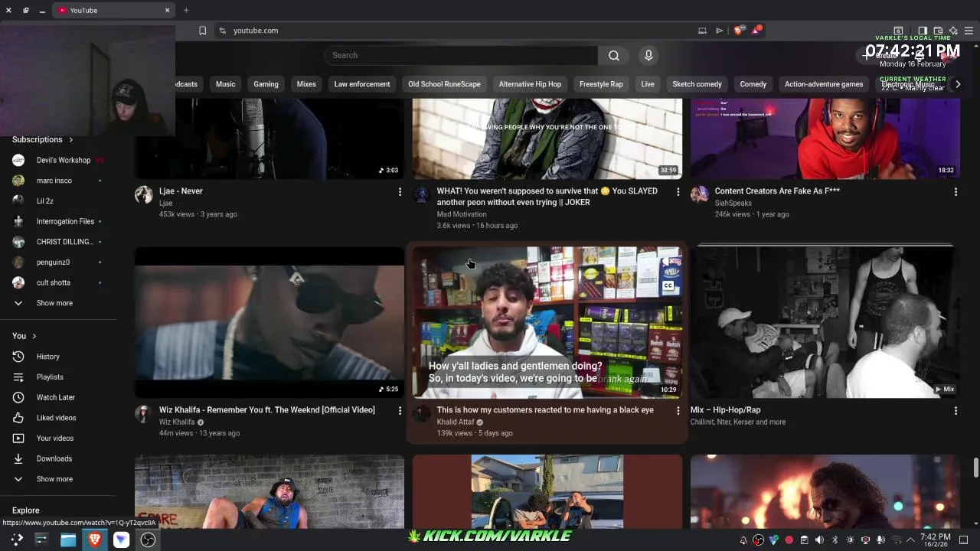The width and height of the screenshot is (980, 551).
Task: Select the Law enforcement category chip
Action: (x=362, y=84)
